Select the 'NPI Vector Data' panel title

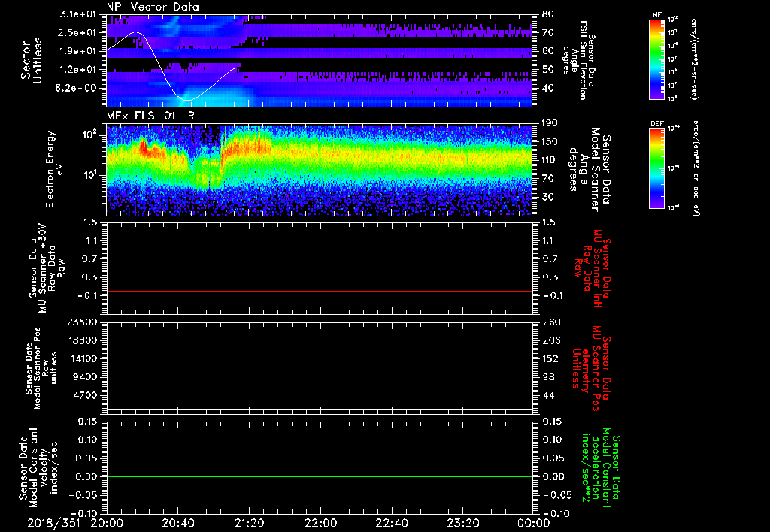(x=153, y=7)
